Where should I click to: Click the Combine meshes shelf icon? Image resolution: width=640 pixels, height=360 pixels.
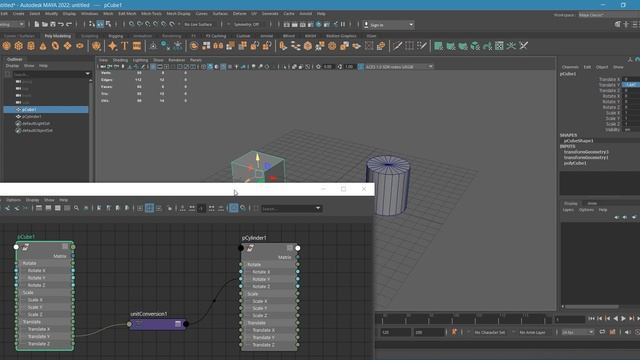point(194,46)
